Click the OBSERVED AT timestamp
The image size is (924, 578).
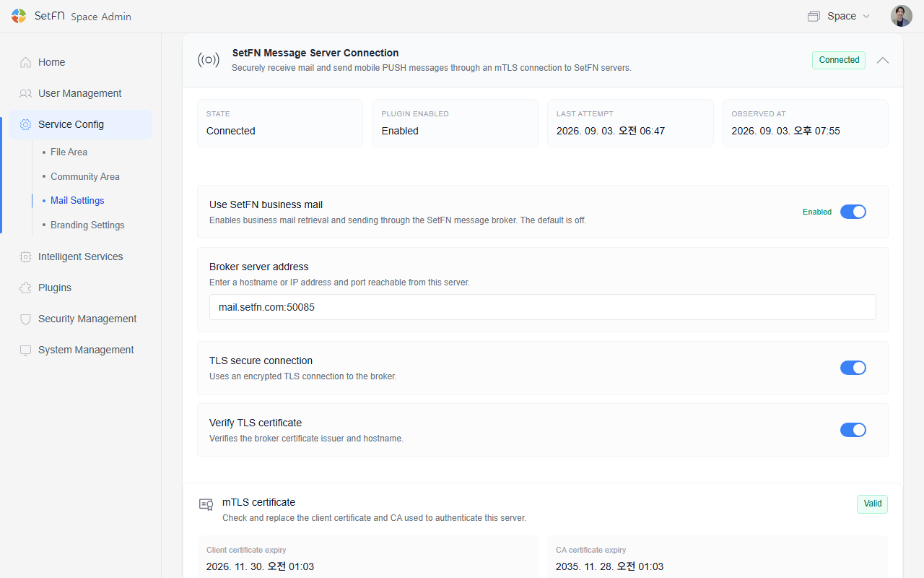click(785, 131)
